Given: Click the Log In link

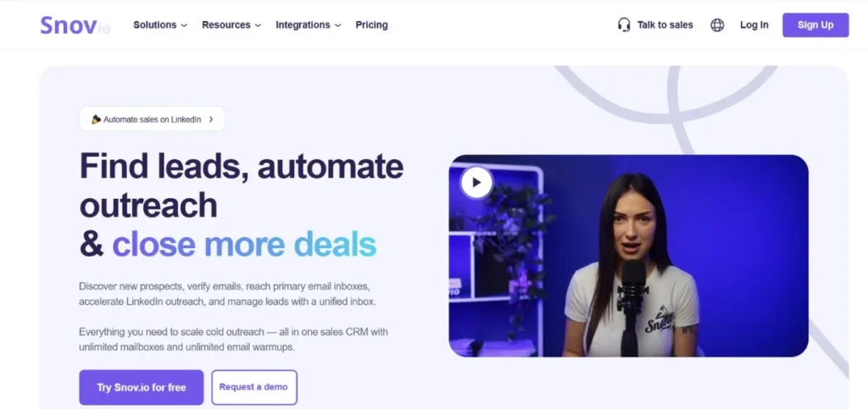Looking at the screenshot, I should [754, 25].
